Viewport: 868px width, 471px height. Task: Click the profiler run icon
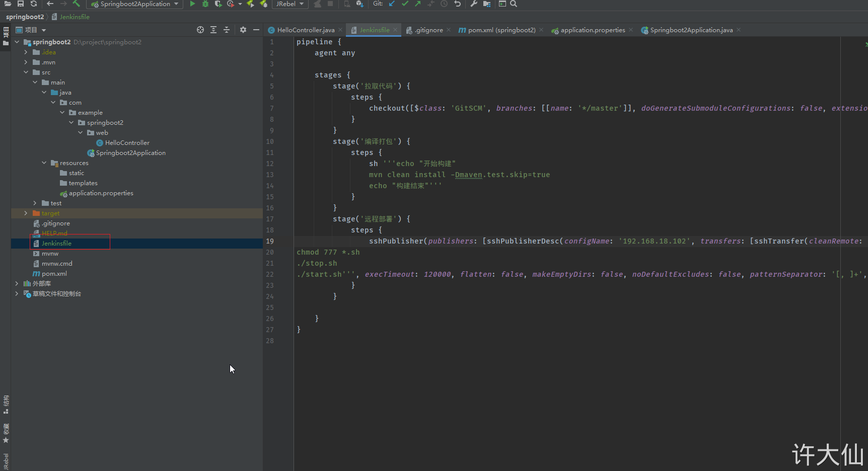click(x=231, y=4)
